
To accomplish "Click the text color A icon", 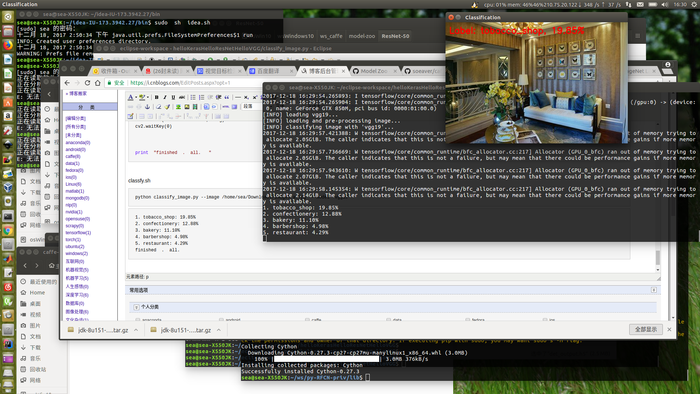I will 130,97.
